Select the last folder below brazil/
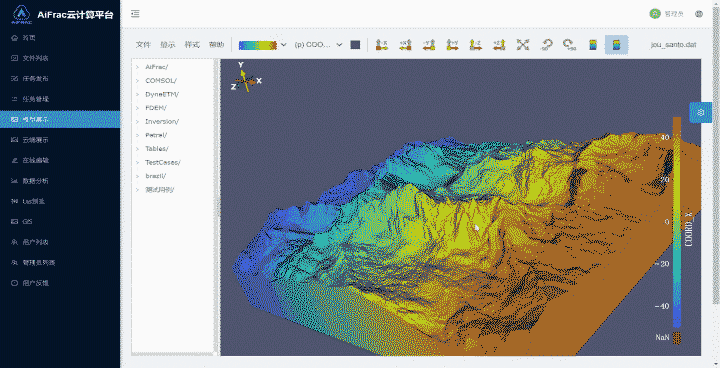Viewport: 720px width, 368px height. [159, 189]
